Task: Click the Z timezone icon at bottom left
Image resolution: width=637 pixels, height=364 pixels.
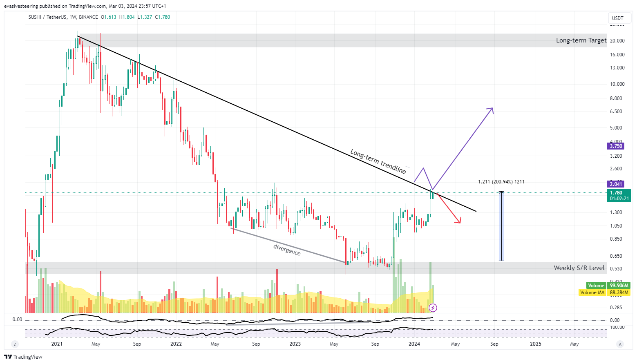Action: coord(15,344)
